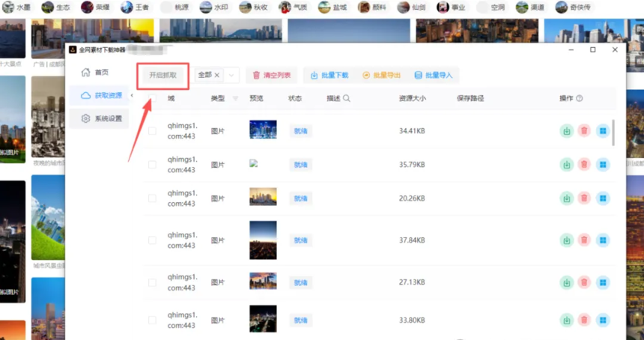Open the preview thumbnail of the 37.84KB image
Image resolution: width=644 pixels, height=340 pixels.
coord(263,240)
